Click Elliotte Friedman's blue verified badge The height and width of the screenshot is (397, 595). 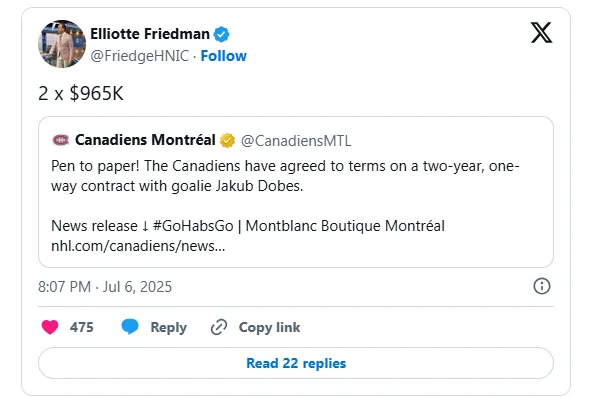click(222, 35)
